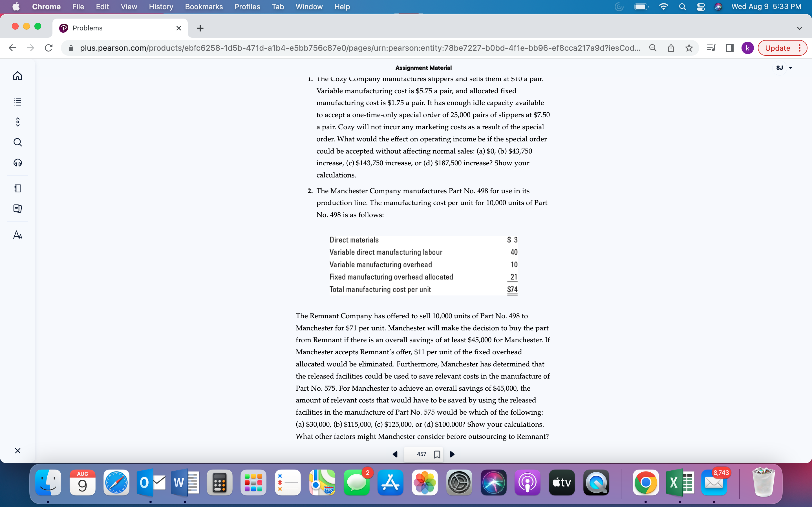Open text display settings via Aa icon
The width and height of the screenshot is (812, 507).
(x=17, y=235)
